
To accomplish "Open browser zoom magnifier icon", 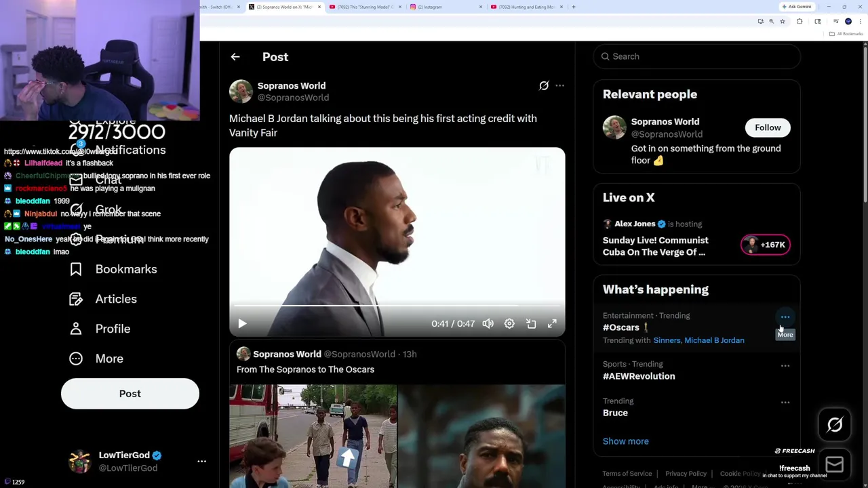I will point(771,22).
